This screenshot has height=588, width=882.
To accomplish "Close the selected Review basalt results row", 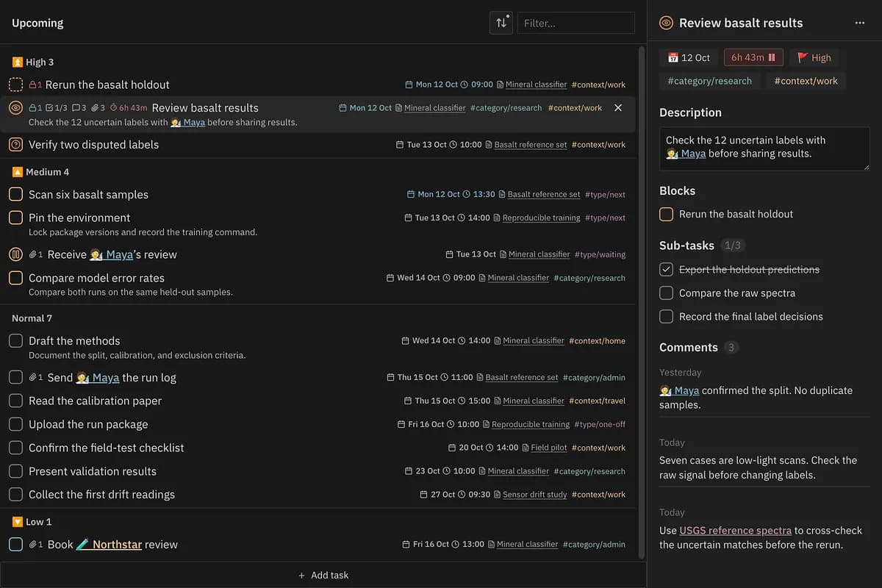I will (x=618, y=108).
